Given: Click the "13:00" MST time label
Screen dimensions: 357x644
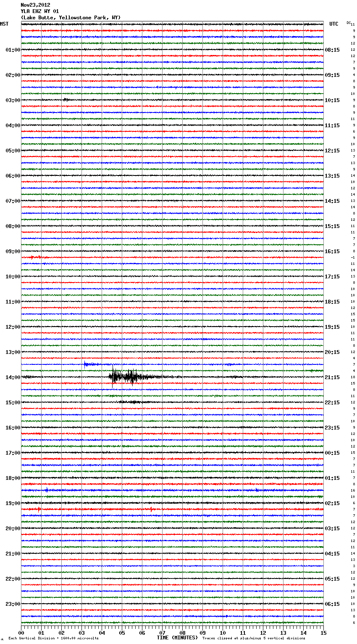Looking at the screenshot, I should click(x=13, y=352).
